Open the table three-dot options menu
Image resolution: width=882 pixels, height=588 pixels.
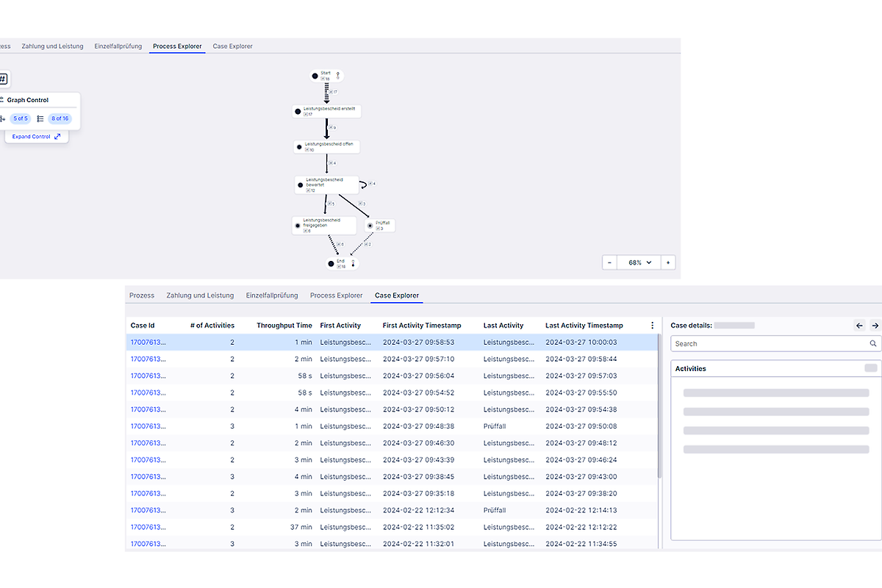[652, 326]
